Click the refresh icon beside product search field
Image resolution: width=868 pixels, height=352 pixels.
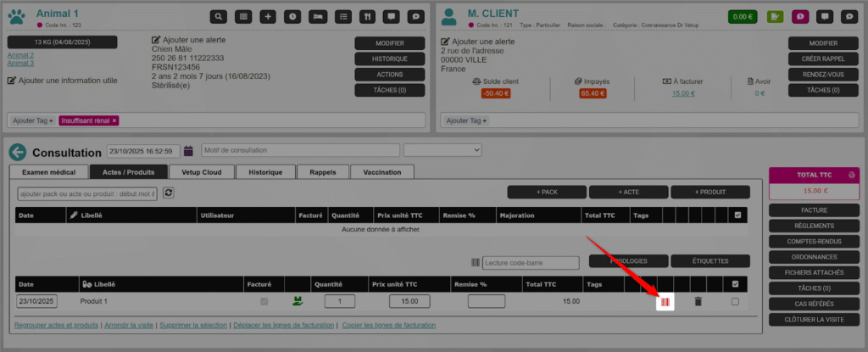[169, 193]
